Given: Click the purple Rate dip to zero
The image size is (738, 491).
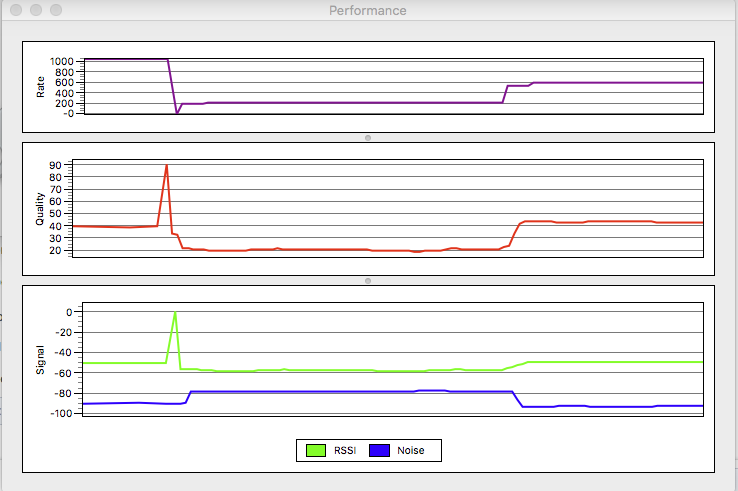Looking at the screenshot, I should (x=177, y=112).
